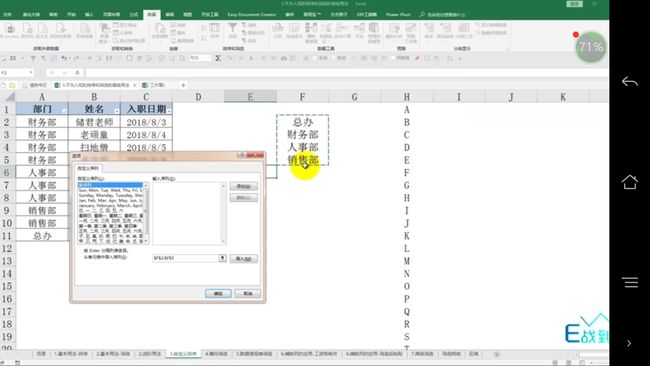Click the formula bar input area
This screenshot has width=650, height=366.
[x=346, y=73]
